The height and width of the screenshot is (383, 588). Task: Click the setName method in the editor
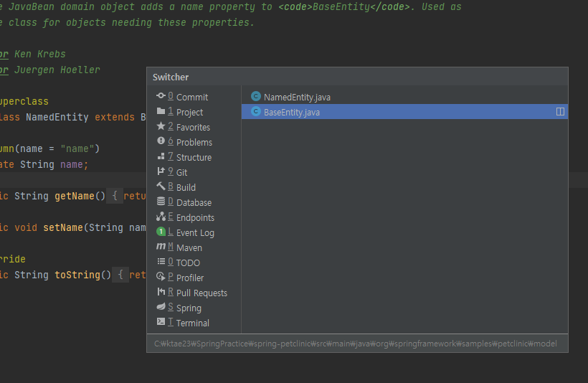tap(63, 227)
